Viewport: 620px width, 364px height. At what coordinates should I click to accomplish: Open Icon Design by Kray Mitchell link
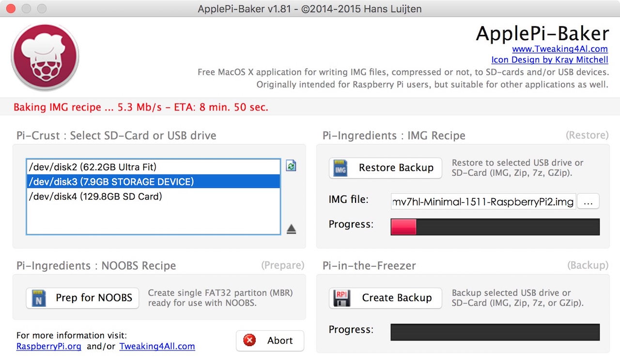point(550,60)
